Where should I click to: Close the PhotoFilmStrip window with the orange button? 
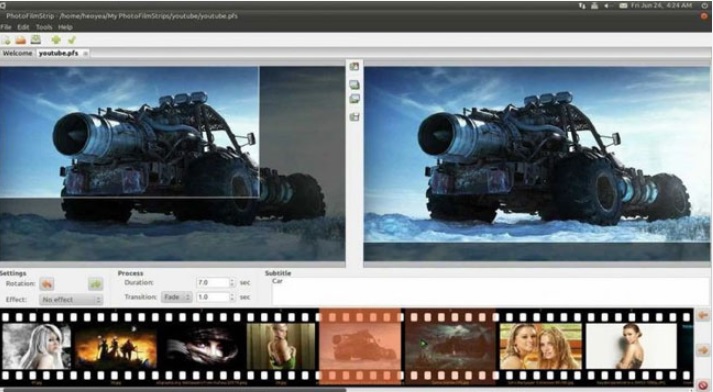pyautogui.click(x=705, y=16)
